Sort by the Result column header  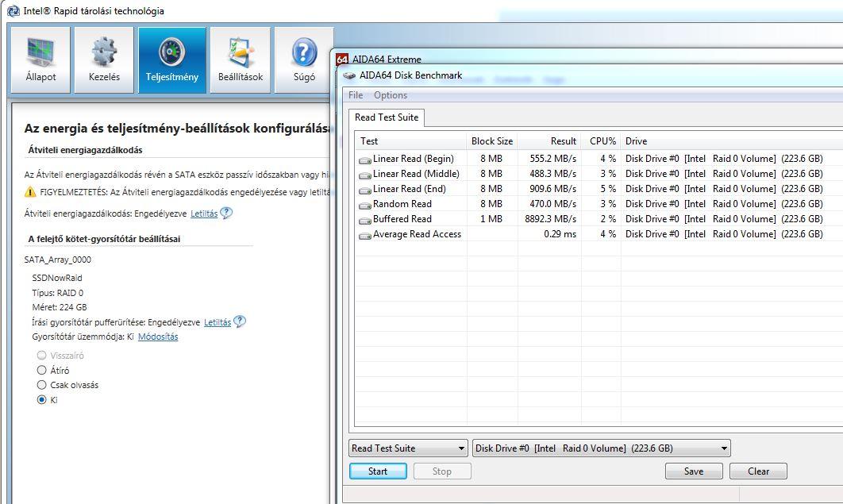549,140
